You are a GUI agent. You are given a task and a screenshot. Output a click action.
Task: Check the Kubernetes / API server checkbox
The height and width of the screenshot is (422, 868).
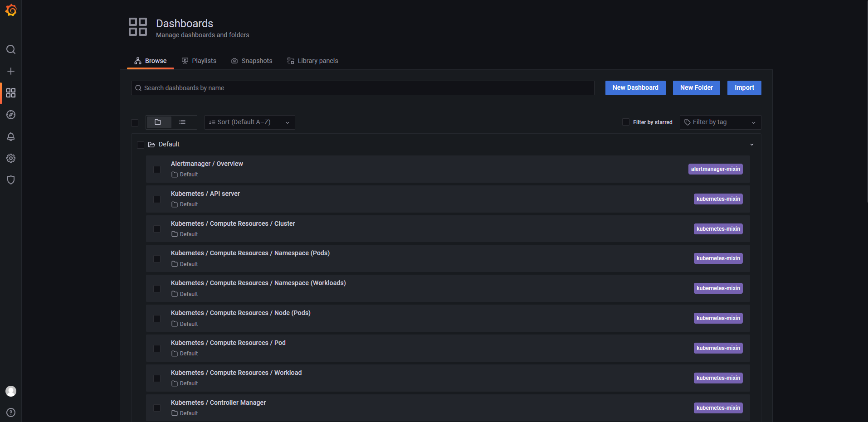[157, 199]
